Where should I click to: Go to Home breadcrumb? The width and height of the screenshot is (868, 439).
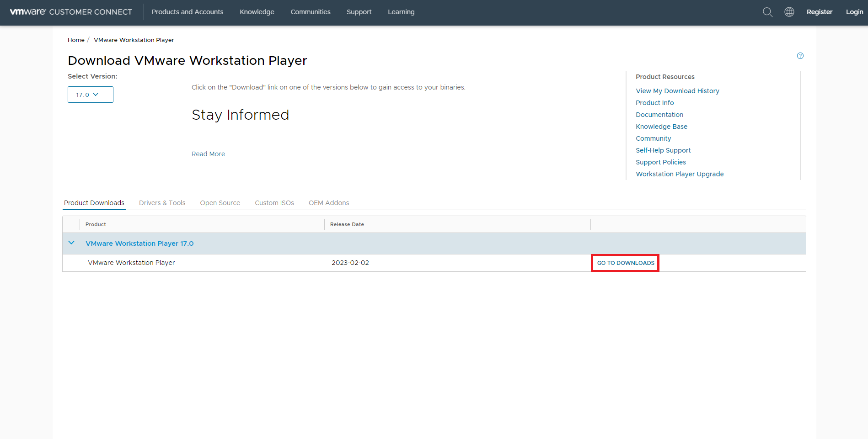coord(76,40)
